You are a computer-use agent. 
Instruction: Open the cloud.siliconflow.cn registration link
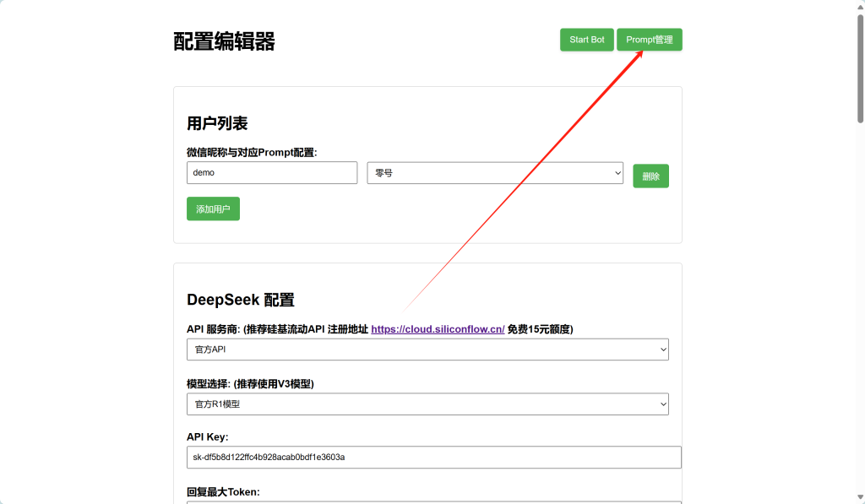point(438,329)
